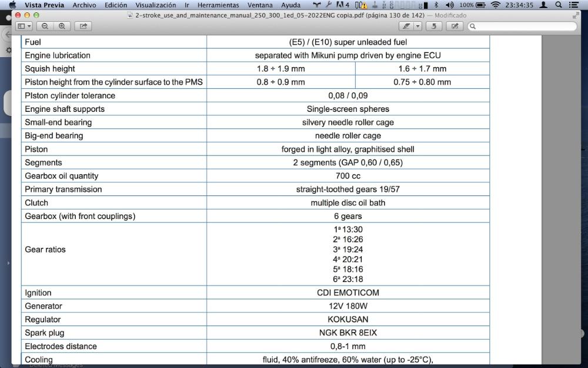588x368 pixels.
Task: Click the "6ª 23:18" gear ratio line
Action: click(348, 279)
